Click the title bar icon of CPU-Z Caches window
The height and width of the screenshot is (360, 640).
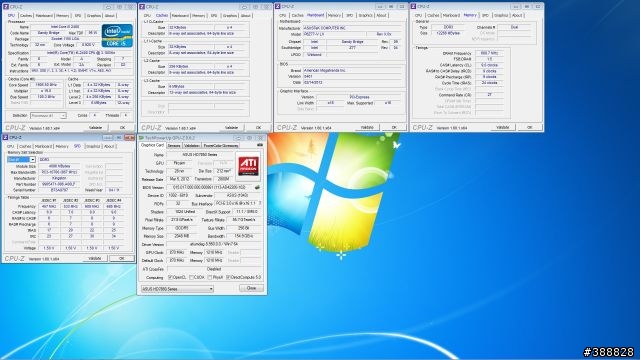point(142,7)
